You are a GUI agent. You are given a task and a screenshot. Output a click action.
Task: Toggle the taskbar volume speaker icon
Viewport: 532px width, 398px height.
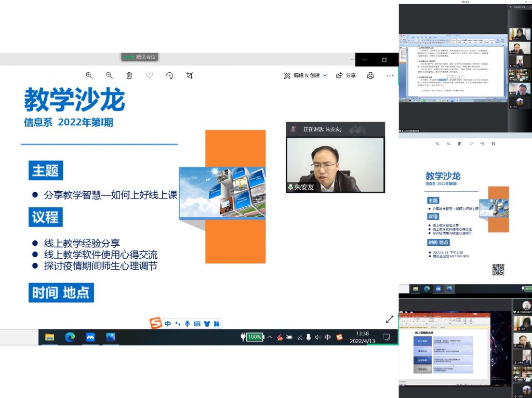click(318, 337)
